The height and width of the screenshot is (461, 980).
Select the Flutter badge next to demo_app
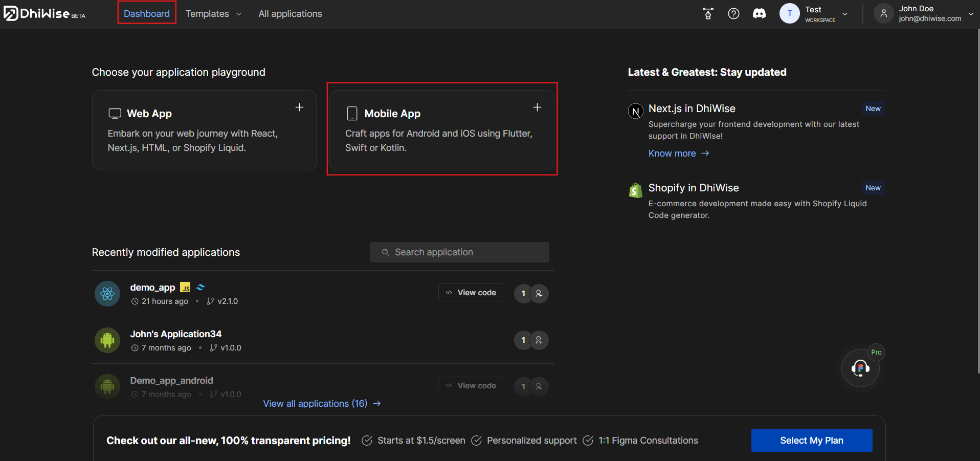(x=200, y=287)
